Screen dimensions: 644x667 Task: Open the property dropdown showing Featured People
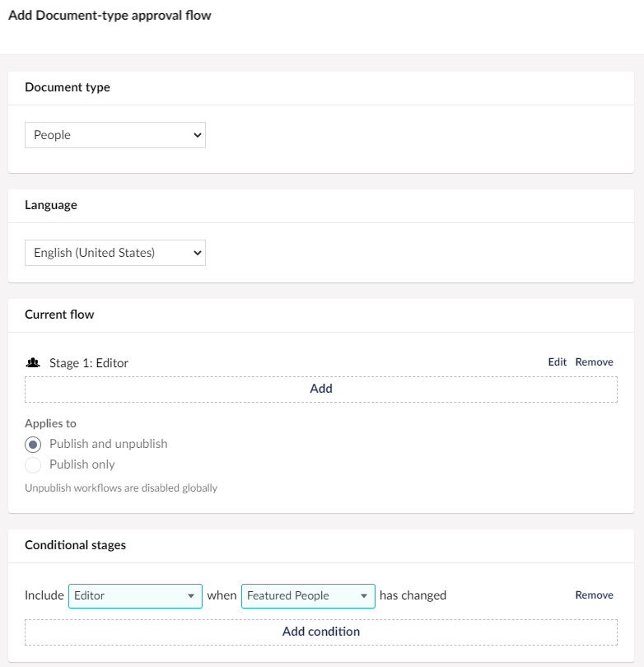(308, 596)
